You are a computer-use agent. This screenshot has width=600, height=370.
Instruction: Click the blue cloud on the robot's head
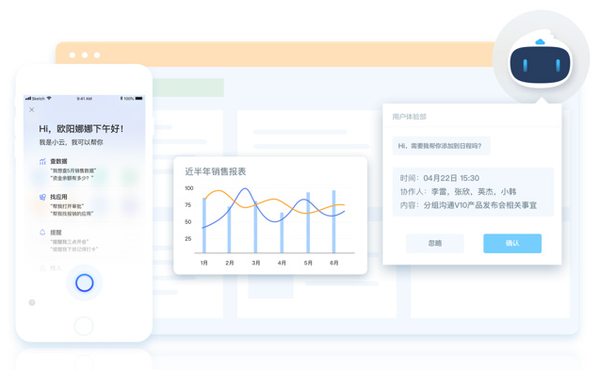[540, 42]
